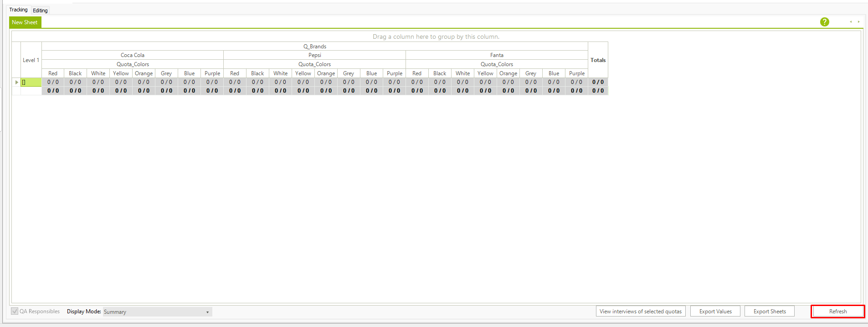868x327 pixels.
Task: Click Quota_Colors header under Coca Cola
Action: pos(133,64)
